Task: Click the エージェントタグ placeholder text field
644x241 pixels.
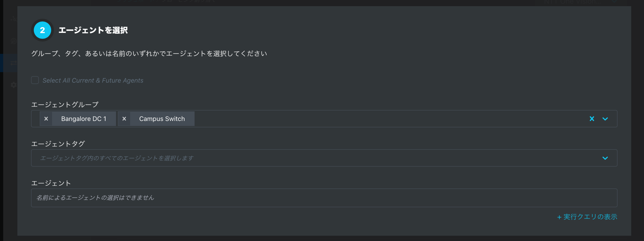Action: click(324, 158)
